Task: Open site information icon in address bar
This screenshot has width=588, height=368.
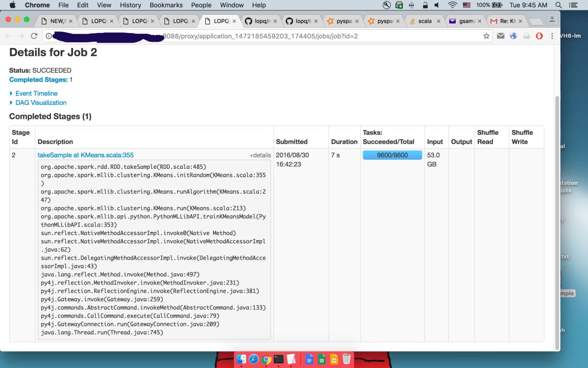Action: pyautogui.click(x=48, y=36)
